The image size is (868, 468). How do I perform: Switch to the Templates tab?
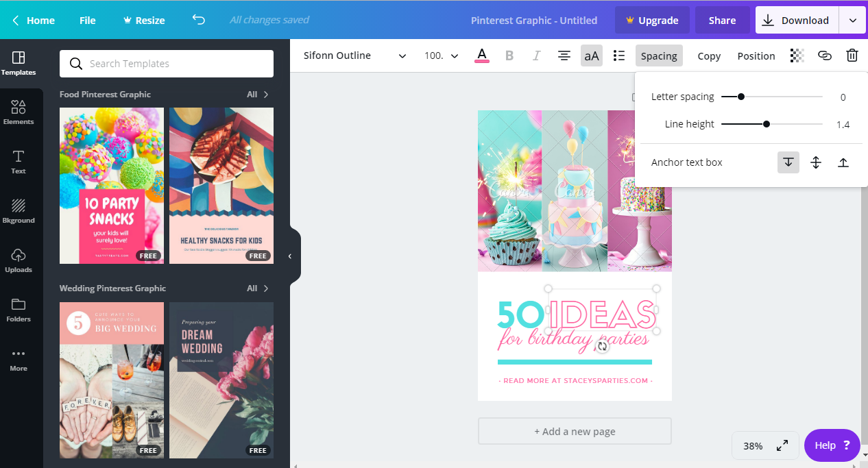[19, 62]
